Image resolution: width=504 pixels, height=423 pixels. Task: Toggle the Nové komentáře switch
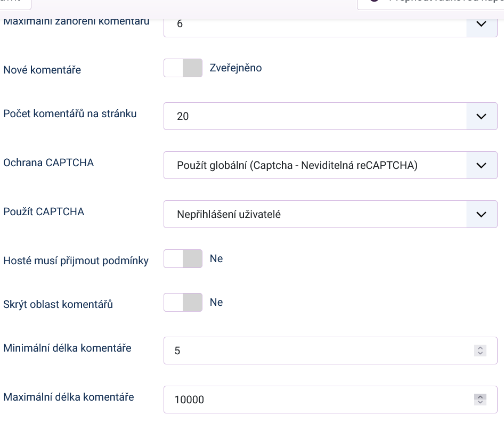183,68
